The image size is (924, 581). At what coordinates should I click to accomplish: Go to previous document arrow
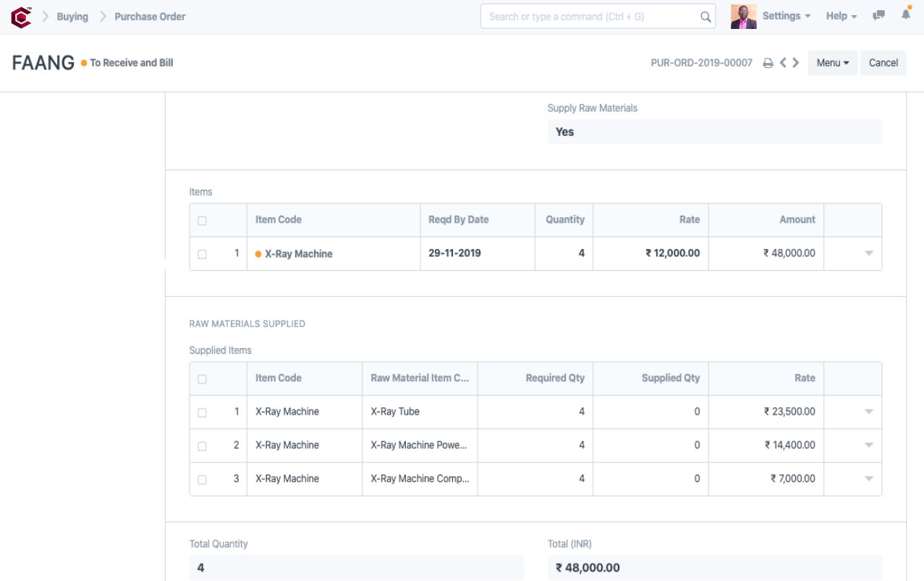point(783,63)
